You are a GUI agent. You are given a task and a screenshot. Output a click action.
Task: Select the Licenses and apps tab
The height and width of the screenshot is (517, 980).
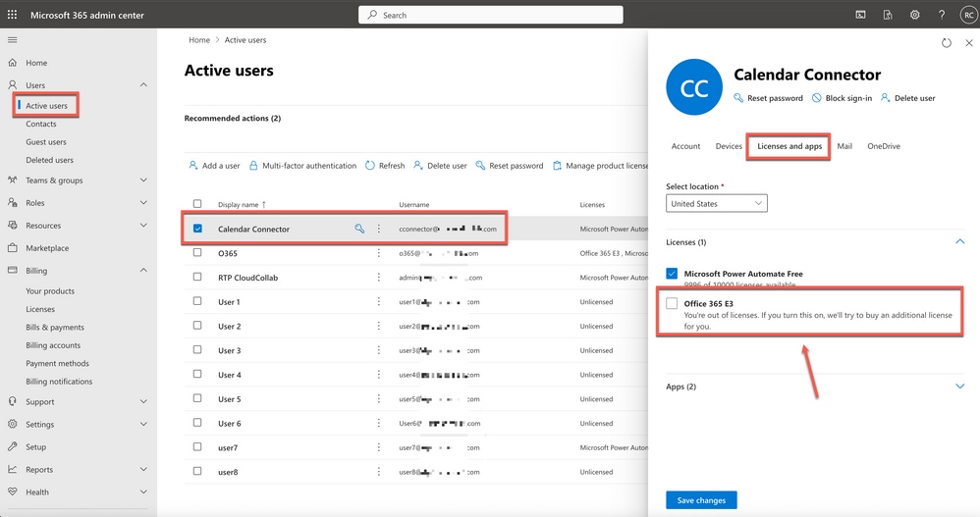[789, 146]
